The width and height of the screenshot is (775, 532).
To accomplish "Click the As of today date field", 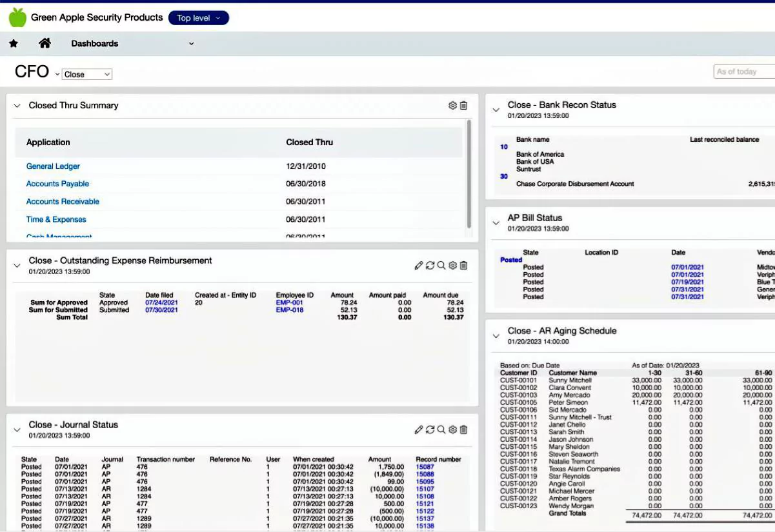I will tap(743, 72).
